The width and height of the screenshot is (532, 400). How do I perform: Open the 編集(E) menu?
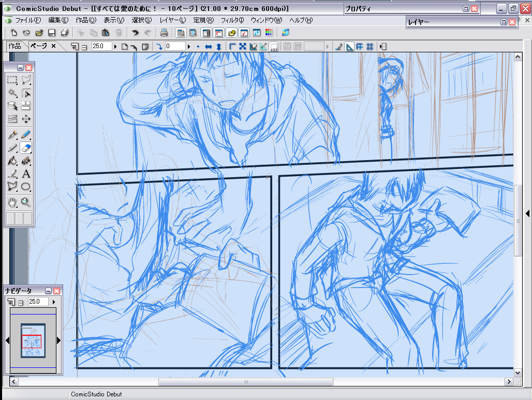(58, 20)
